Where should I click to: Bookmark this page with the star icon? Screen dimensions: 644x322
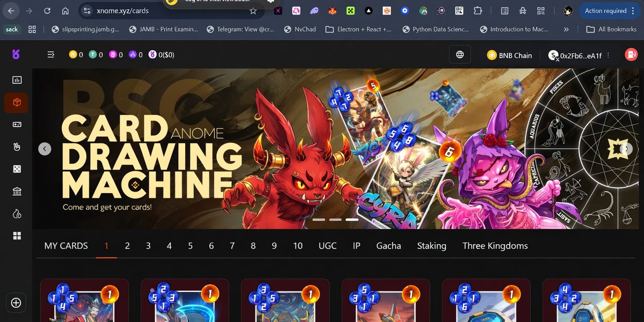tap(253, 11)
